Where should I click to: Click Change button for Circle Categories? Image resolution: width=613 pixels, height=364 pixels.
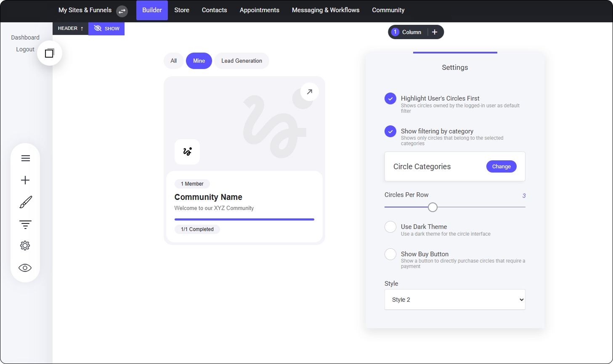tap(501, 167)
